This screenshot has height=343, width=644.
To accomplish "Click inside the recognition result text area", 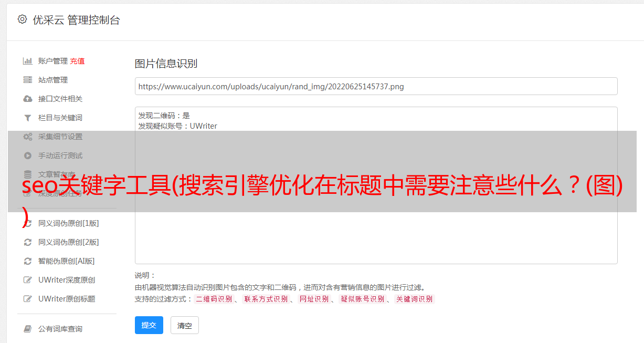I will [376, 185].
